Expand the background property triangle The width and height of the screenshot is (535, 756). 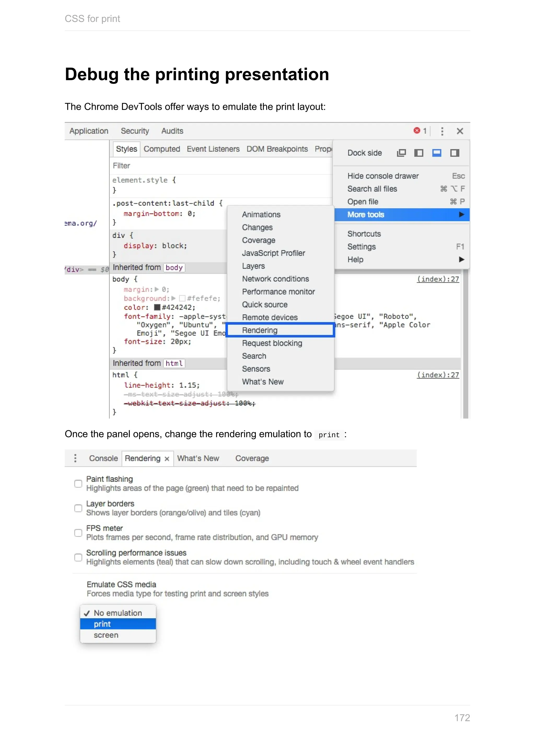tap(174, 298)
